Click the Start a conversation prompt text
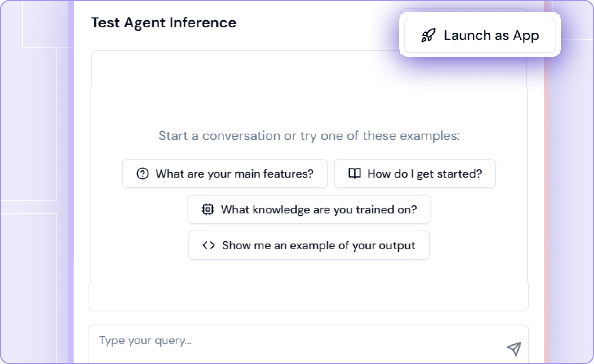 tap(308, 136)
